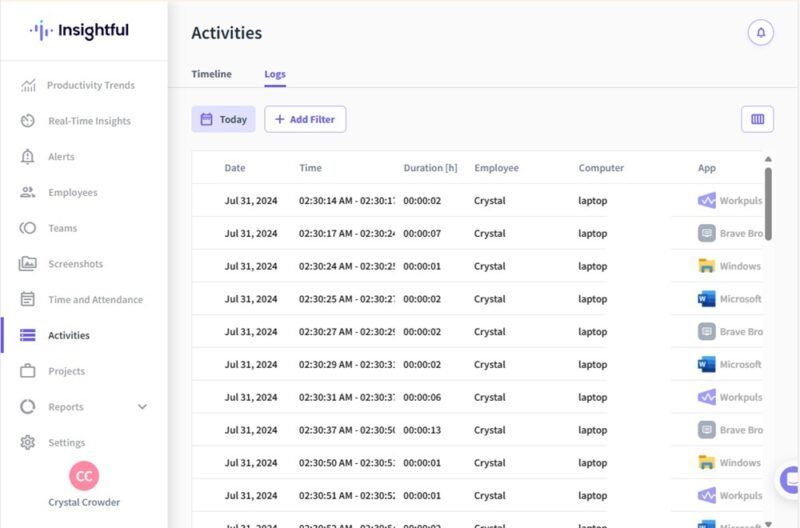Sort by Computer column header
This screenshot has height=528, width=800.
[601, 168]
